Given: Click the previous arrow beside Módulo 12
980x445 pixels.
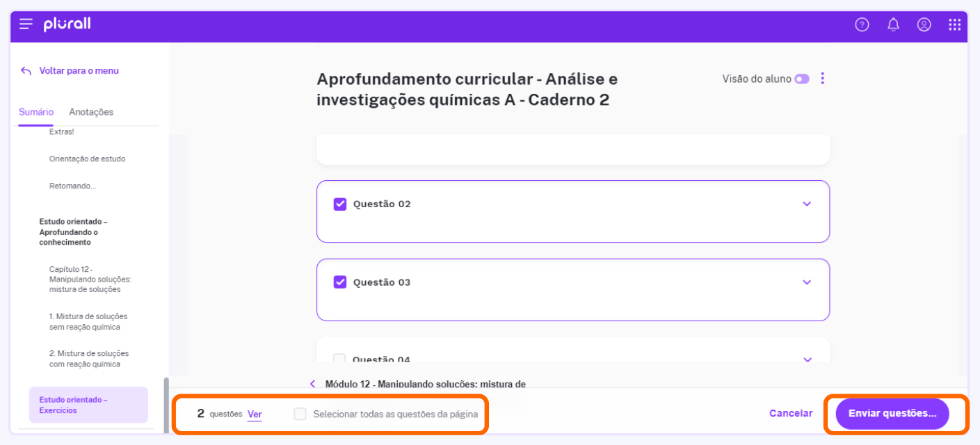Looking at the screenshot, I should (x=312, y=384).
